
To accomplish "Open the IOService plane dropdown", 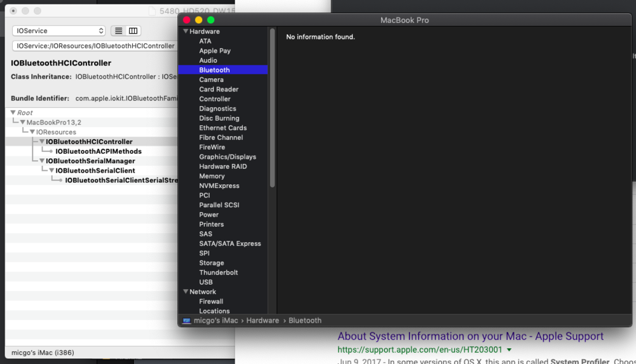I will pos(59,31).
